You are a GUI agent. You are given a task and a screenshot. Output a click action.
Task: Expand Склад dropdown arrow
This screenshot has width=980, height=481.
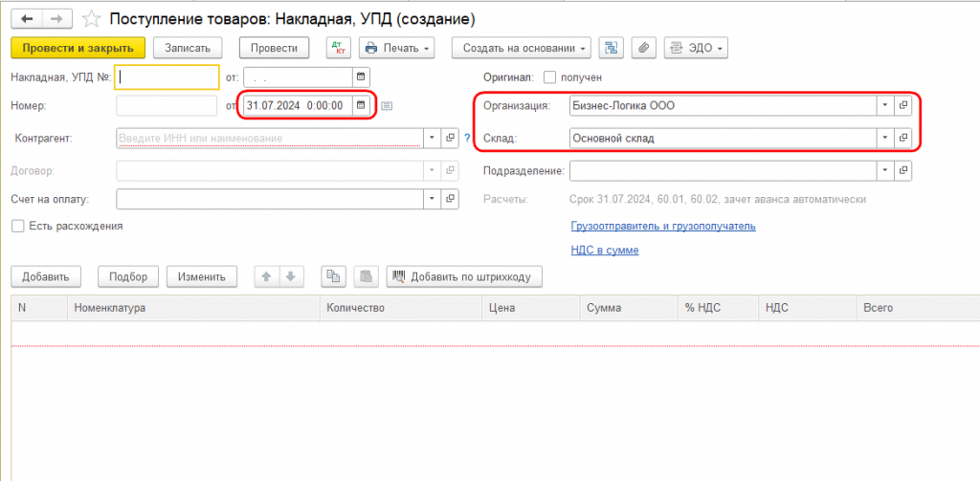pyautogui.click(x=885, y=138)
